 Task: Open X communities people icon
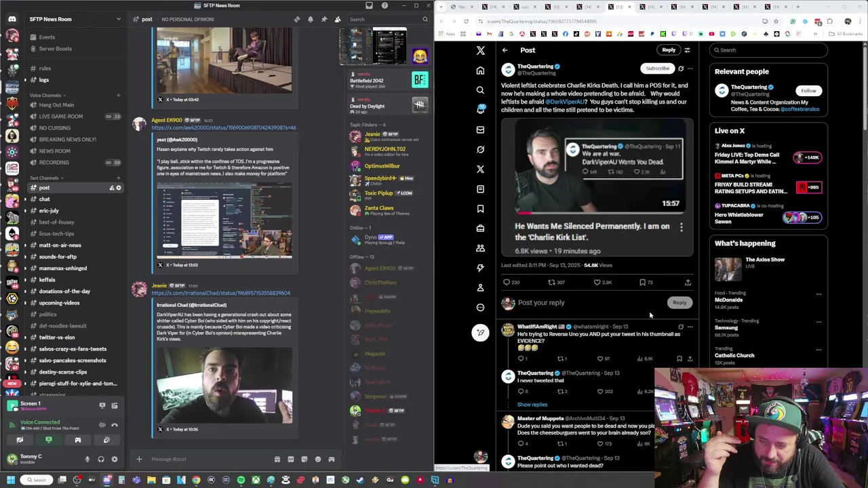click(x=480, y=248)
